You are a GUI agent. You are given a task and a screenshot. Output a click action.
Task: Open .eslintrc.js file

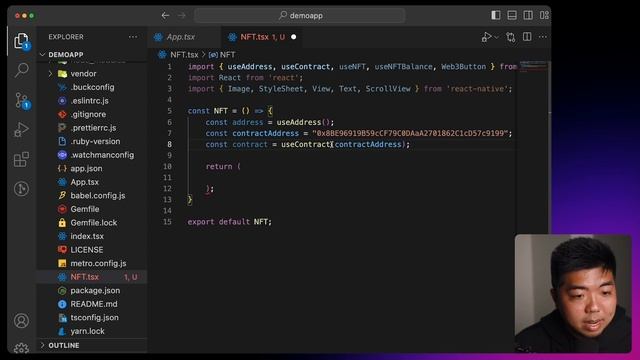89,101
